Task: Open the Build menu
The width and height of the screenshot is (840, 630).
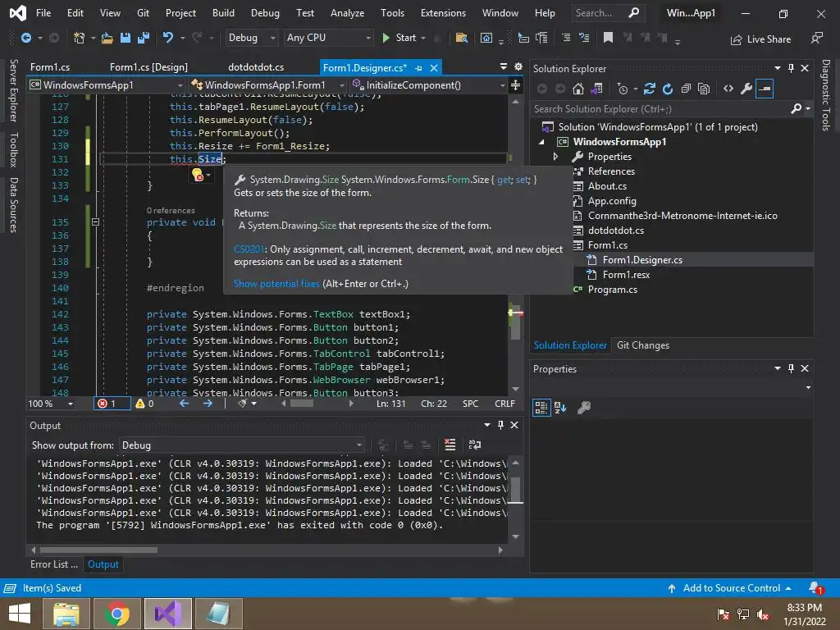Action: (223, 13)
